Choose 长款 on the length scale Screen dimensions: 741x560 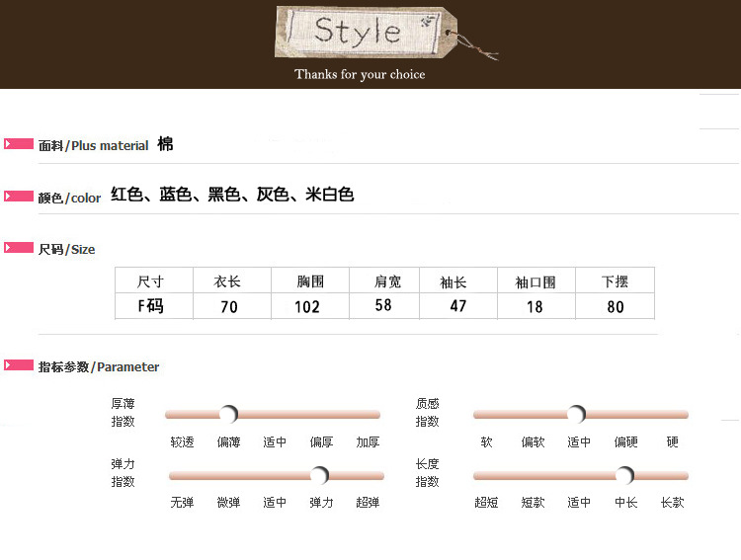click(x=672, y=503)
